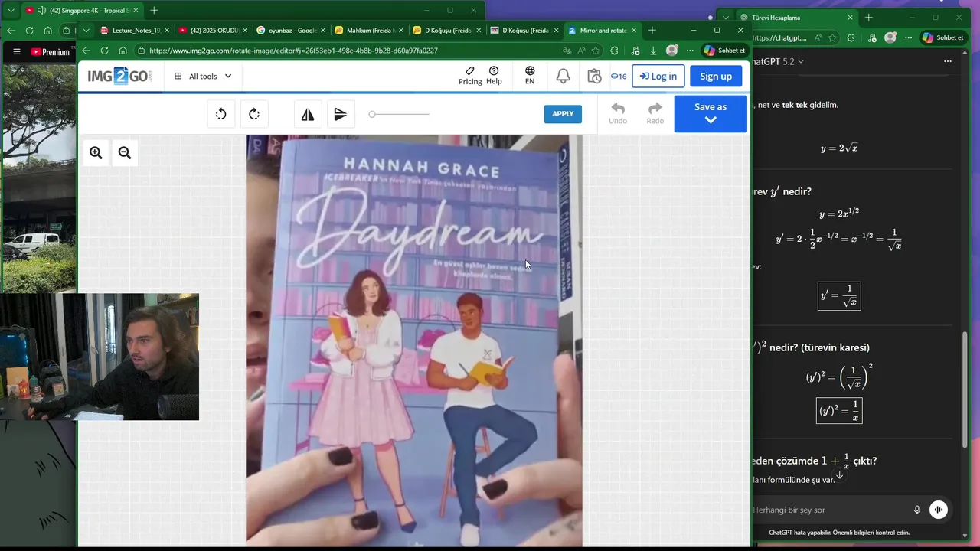Zoom out of the image preview
The image size is (980, 551).
coord(125,153)
